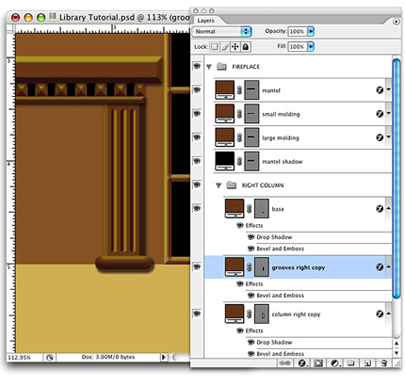Expand effects list on mantel layer
This screenshot has width=405, height=385.
point(388,90)
